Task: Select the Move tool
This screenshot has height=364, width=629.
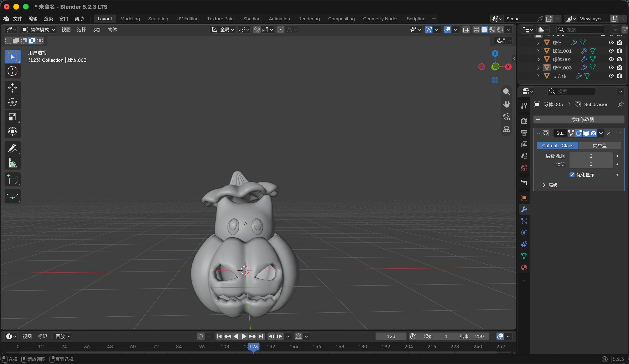Action: point(12,88)
